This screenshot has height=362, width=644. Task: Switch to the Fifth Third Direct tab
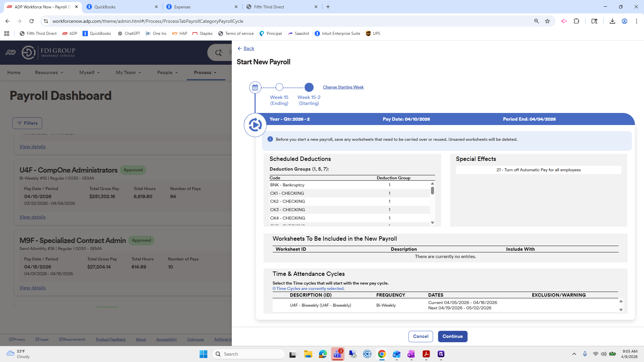point(282,7)
